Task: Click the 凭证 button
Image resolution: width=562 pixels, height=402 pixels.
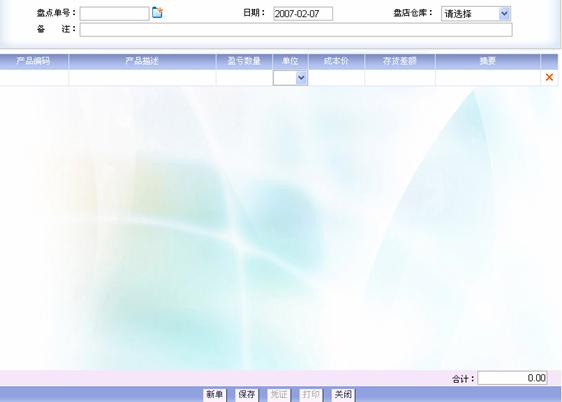Action: click(279, 395)
